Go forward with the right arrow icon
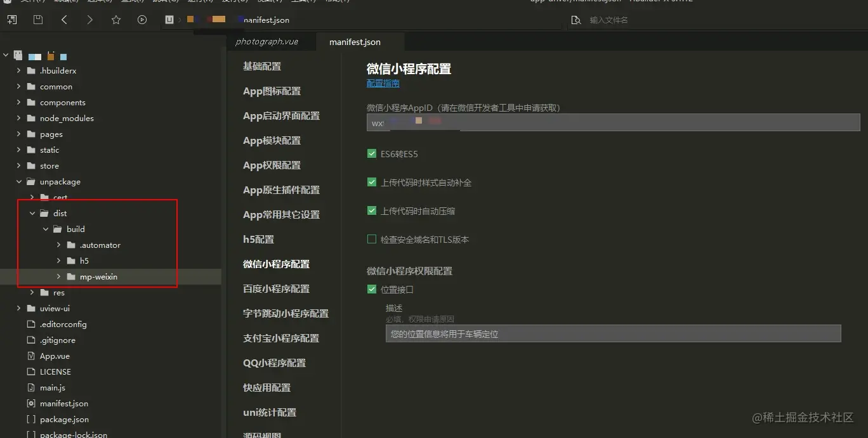Viewport: 868px width, 438px height. click(x=90, y=20)
